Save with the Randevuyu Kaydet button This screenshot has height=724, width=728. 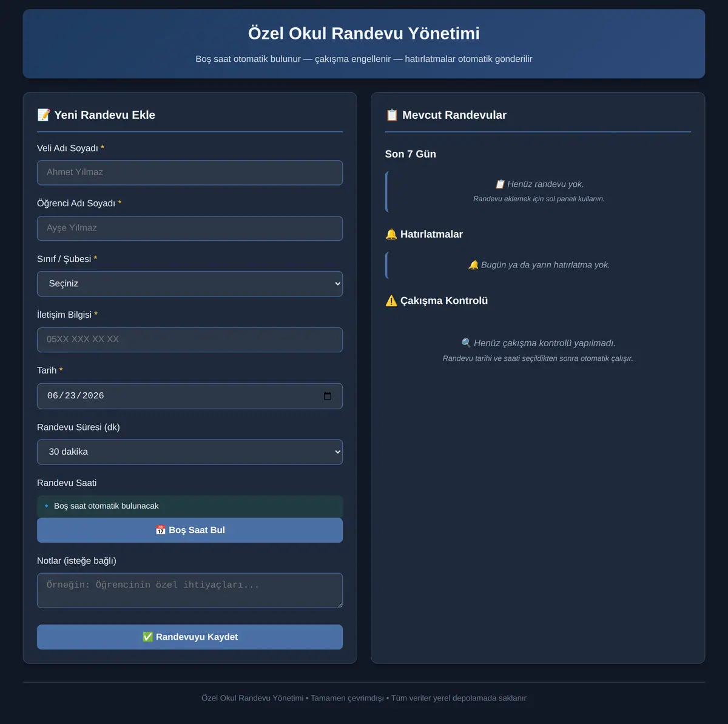point(190,637)
